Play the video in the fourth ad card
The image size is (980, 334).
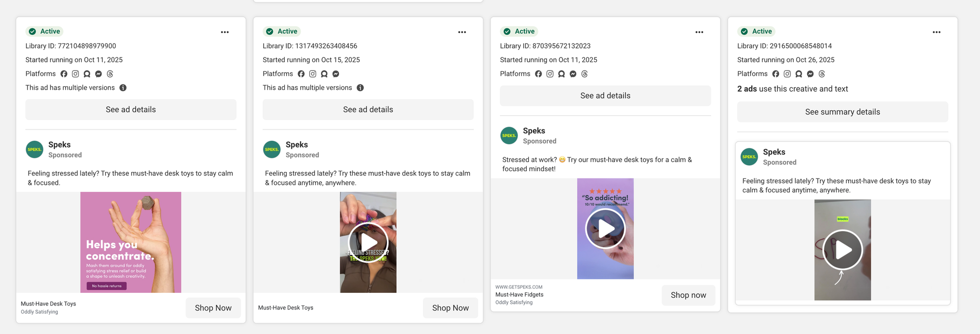pyautogui.click(x=842, y=250)
